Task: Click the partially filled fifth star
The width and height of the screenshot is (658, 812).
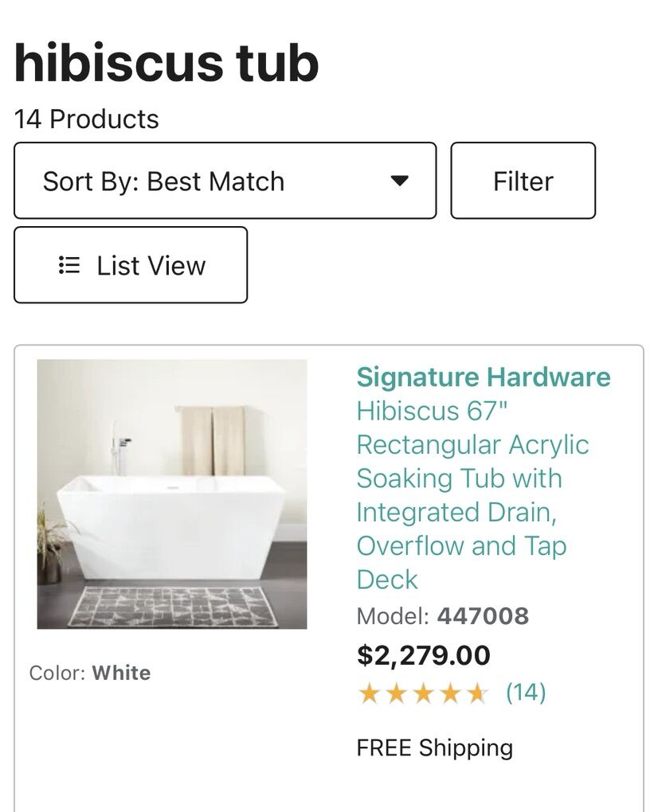Action: click(477, 693)
